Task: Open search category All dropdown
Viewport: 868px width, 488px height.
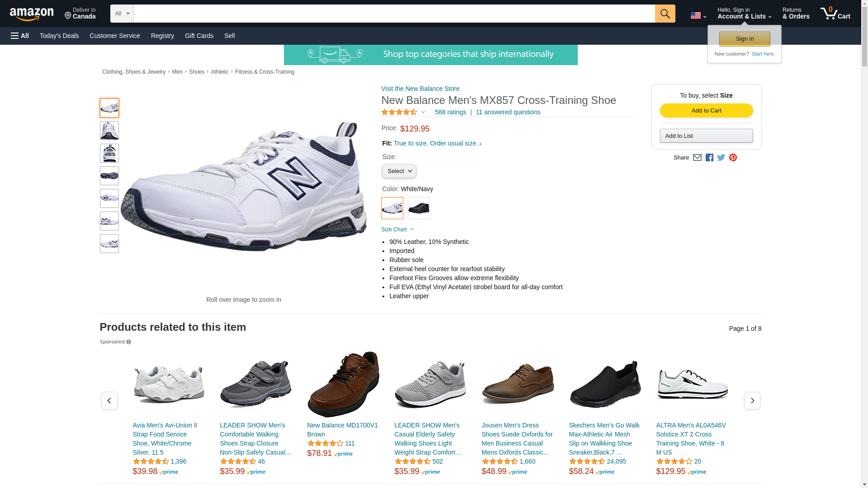Action: coord(122,14)
